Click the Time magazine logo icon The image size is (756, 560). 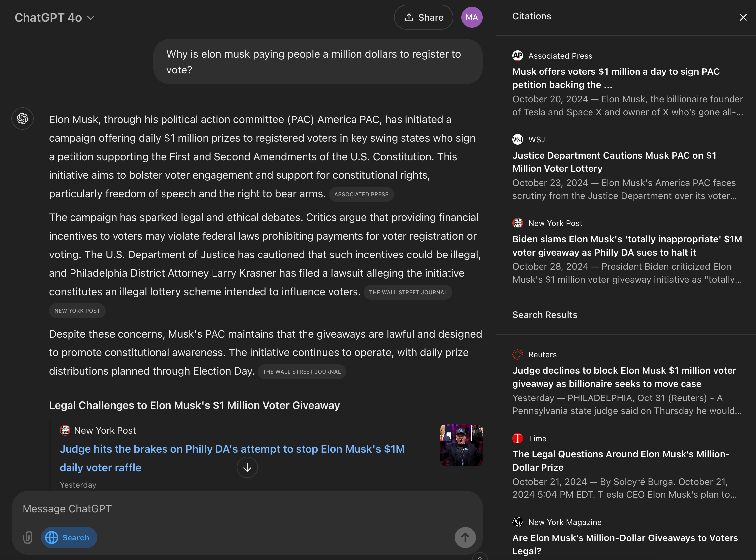coord(517,438)
